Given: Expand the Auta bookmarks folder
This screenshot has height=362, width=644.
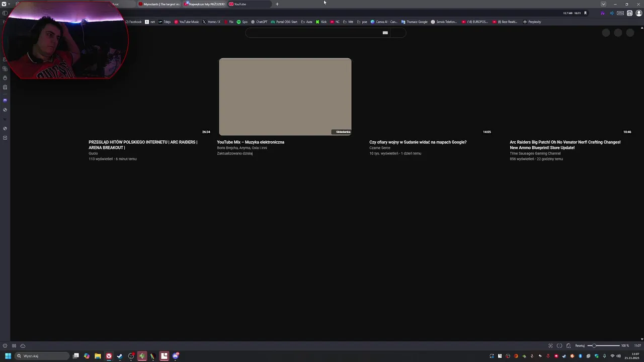Looking at the screenshot, I should (307, 22).
